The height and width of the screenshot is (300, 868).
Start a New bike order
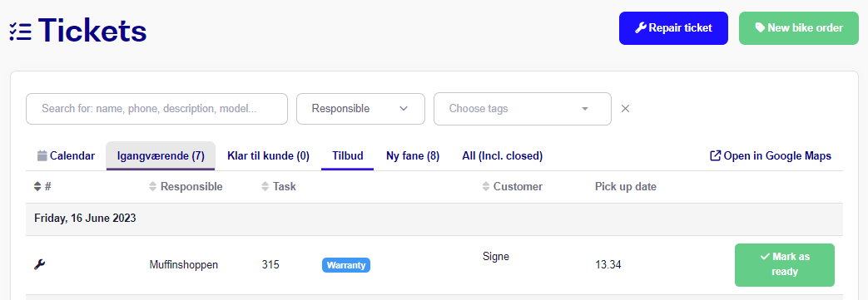(799, 28)
